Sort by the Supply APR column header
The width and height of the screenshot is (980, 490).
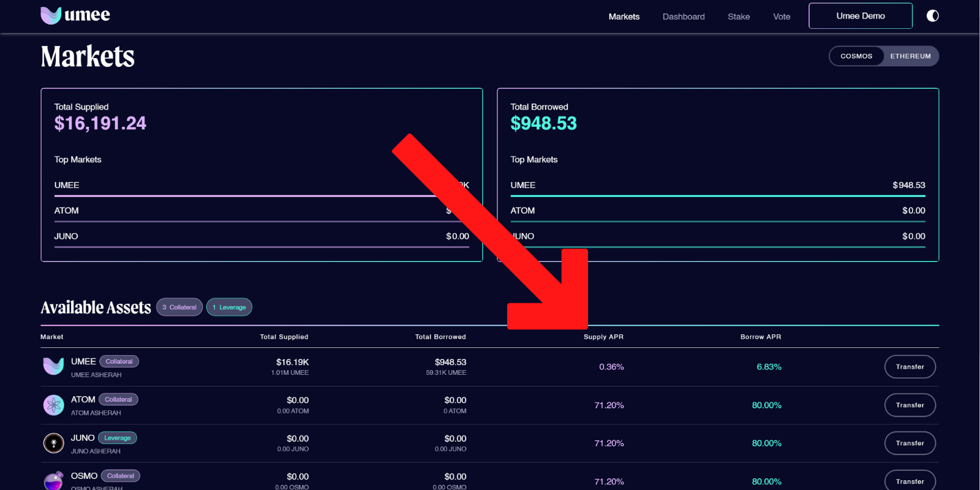tap(603, 337)
